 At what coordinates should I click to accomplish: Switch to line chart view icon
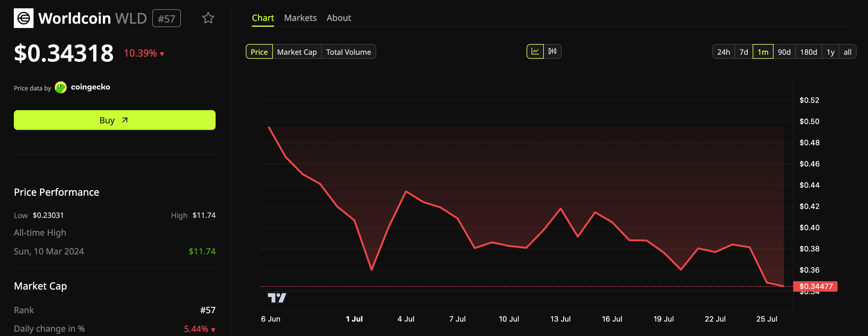(535, 52)
